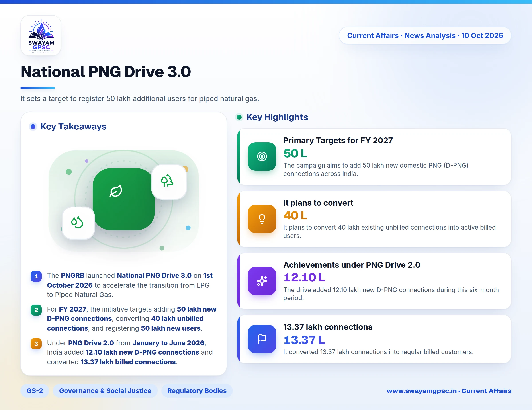
Task: Click the Achievements under PNG Drive 2.0 heading
Action: click(352, 265)
